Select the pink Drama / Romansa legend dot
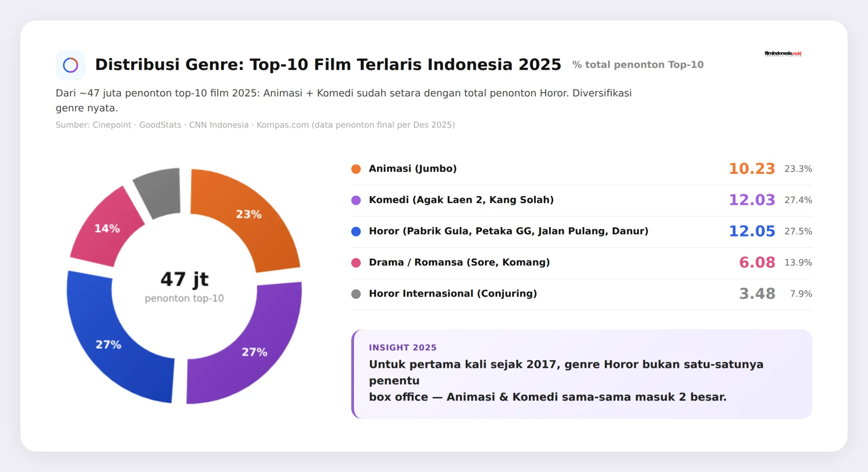The image size is (868, 472). (356, 262)
